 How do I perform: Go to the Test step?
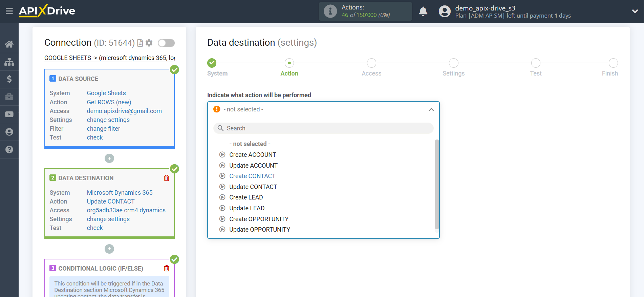click(x=536, y=63)
